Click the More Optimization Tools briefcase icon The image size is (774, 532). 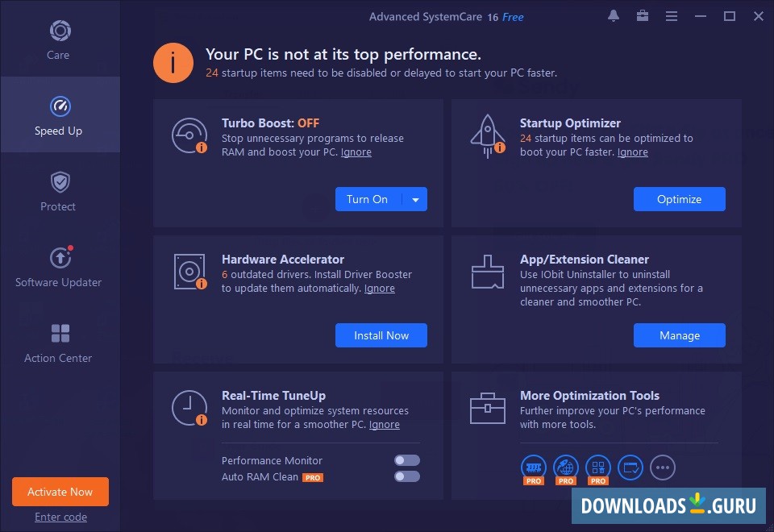[x=488, y=409]
